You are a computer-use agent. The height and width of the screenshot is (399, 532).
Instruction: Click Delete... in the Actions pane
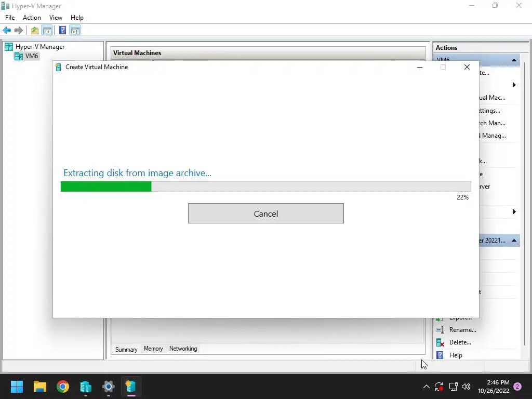coord(460,342)
